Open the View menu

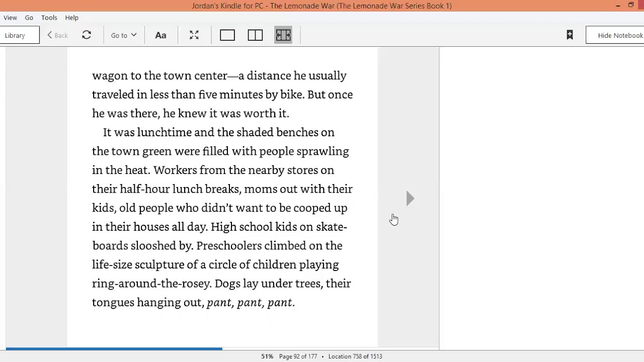10,18
